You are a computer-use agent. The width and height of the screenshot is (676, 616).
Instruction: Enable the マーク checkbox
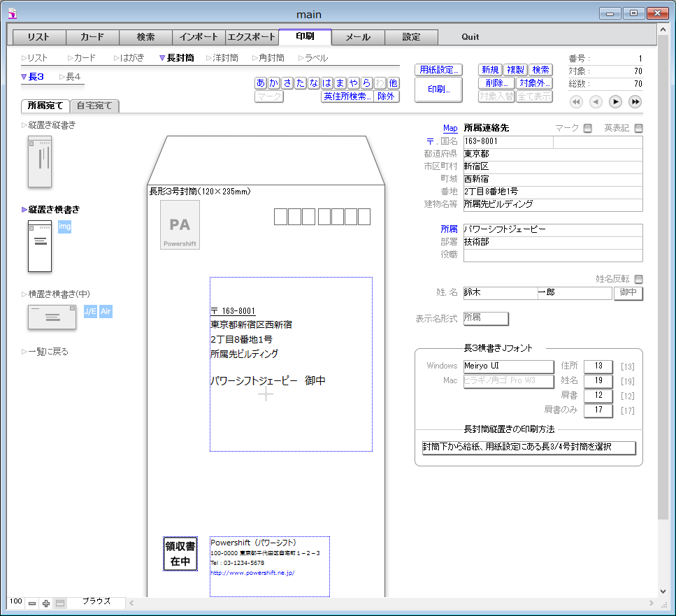coord(587,128)
